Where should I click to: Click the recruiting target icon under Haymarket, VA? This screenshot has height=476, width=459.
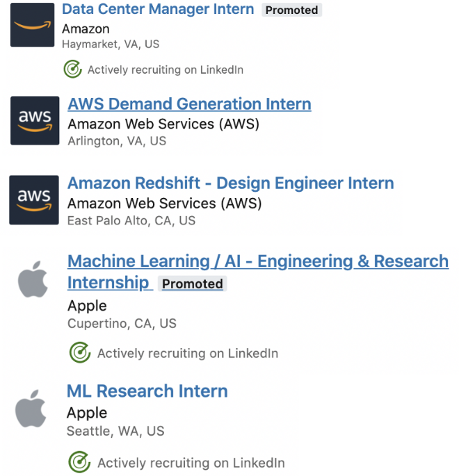[72, 69]
